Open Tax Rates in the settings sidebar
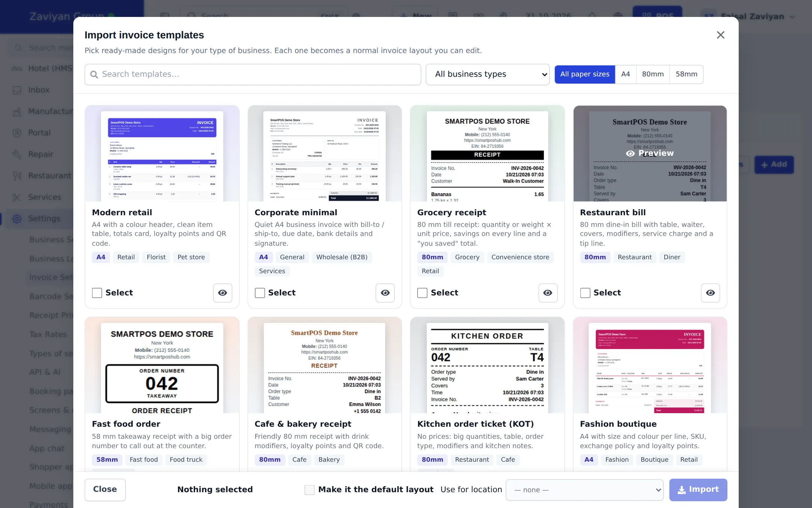Image resolution: width=812 pixels, height=508 pixels. pos(48,335)
